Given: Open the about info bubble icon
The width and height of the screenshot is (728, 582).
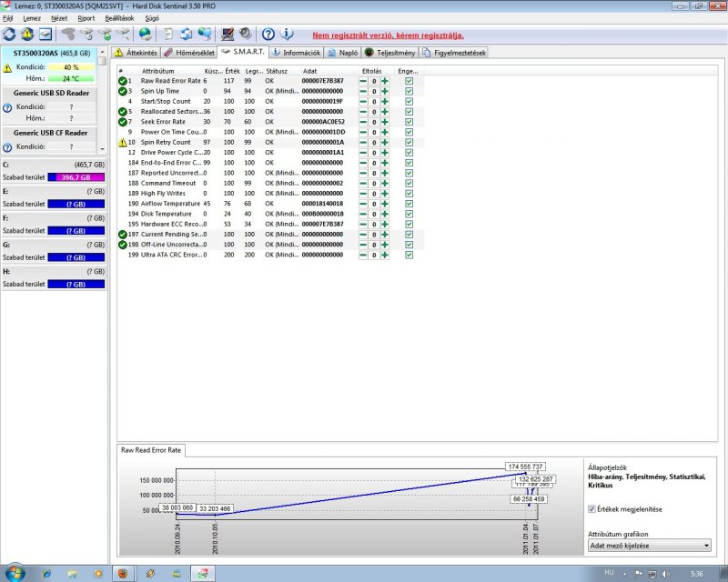Looking at the screenshot, I should click(x=287, y=34).
